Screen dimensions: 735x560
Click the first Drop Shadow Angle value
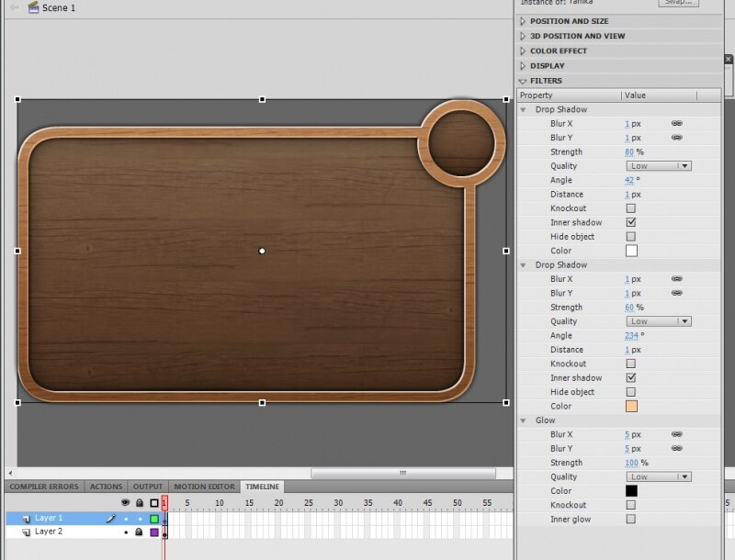(x=628, y=180)
